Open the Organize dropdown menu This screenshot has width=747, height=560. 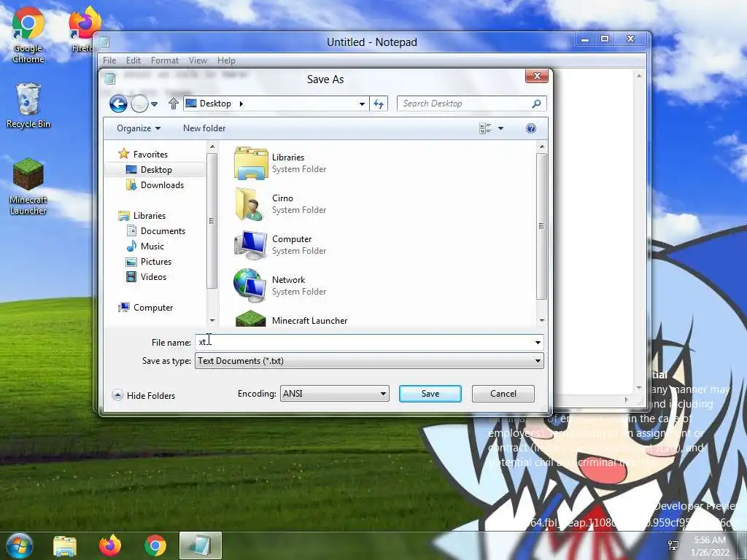(139, 128)
